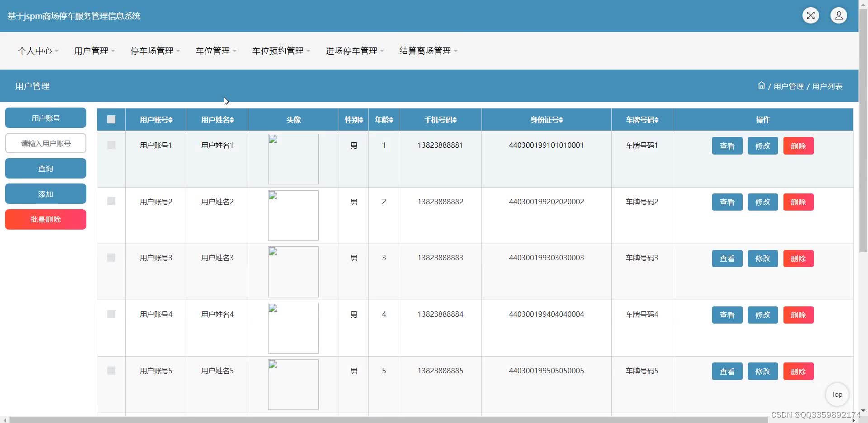Click the avatar thumbnail of 用户姓名5
Image resolution: width=868 pixels, height=423 pixels.
(293, 385)
